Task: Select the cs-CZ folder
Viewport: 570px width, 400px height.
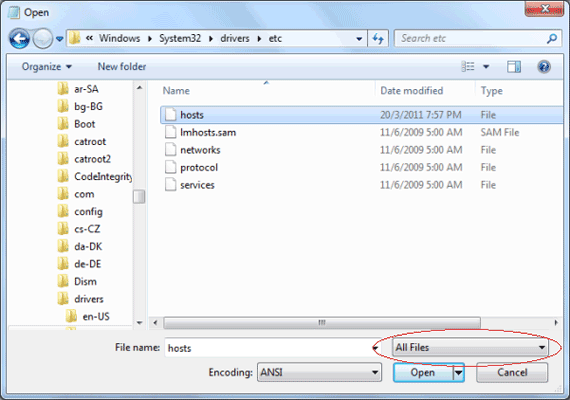Action: tap(87, 229)
